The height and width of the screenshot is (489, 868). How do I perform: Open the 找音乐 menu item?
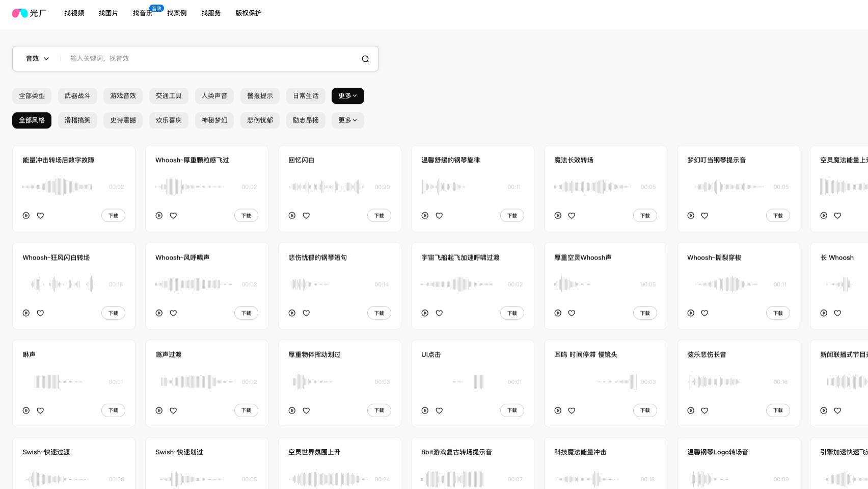coord(143,13)
